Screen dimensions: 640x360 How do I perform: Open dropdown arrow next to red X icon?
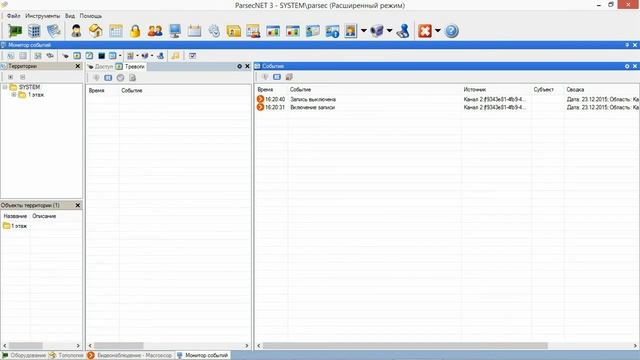[438, 31]
